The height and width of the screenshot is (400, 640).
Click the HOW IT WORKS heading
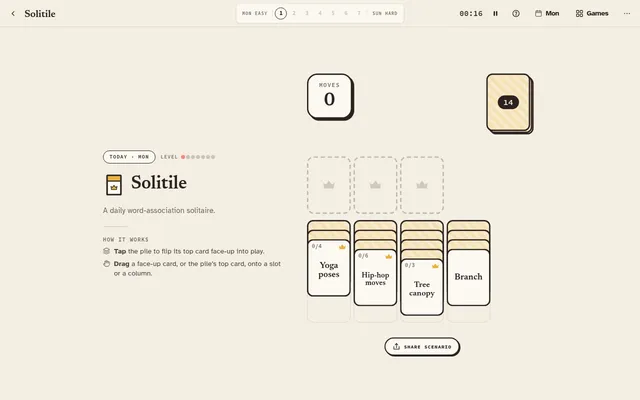(x=126, y=240)
